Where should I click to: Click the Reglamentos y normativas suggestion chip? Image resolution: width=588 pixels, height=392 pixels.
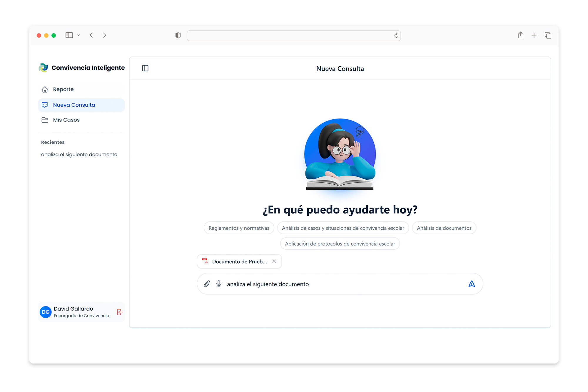pos(239,228)
